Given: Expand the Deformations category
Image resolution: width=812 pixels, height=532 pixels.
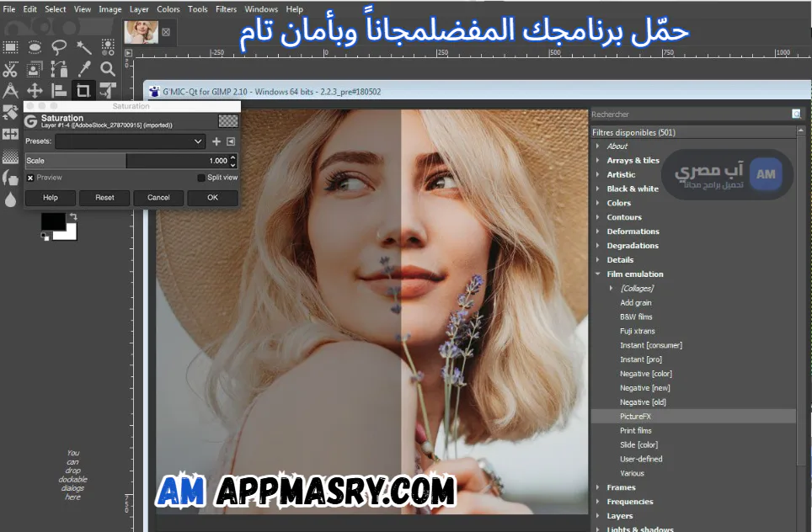Looking at the screenshot, I should [x=597, y=231].
